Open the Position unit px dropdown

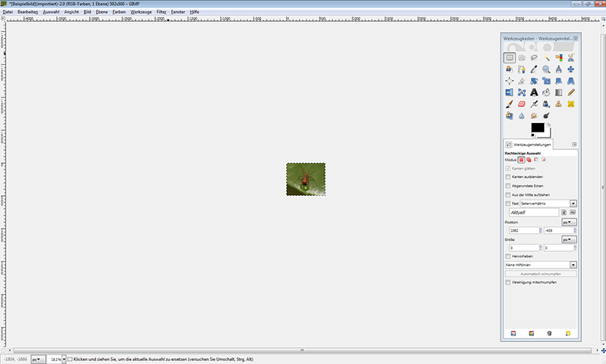coord(569,221)
